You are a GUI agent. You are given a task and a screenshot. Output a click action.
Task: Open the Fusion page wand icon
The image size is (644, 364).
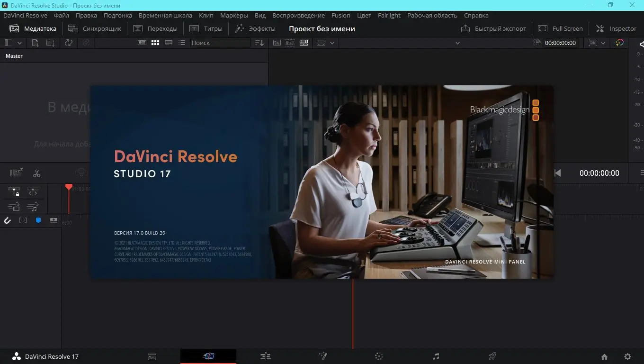pyautogui.click(x=322, y=356)
